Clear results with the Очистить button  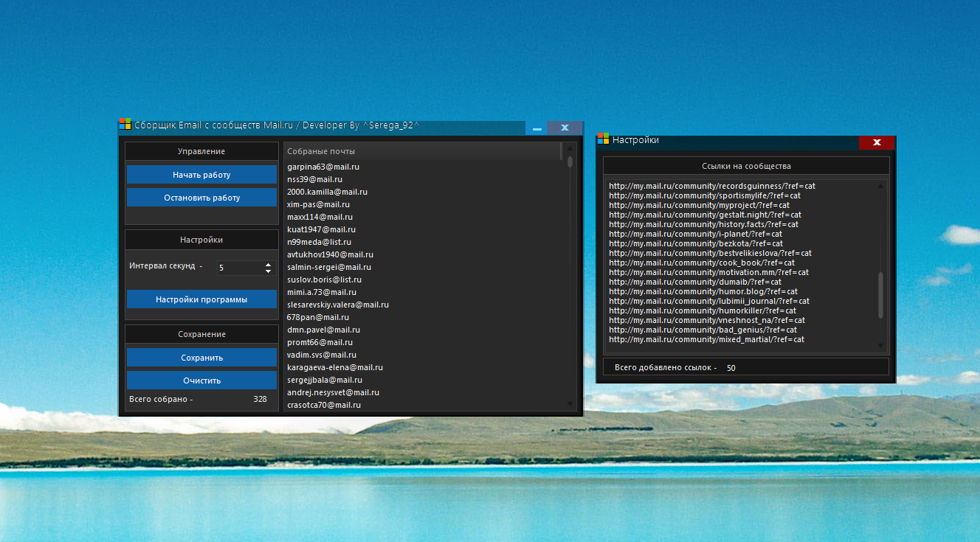tap(201, 380)
